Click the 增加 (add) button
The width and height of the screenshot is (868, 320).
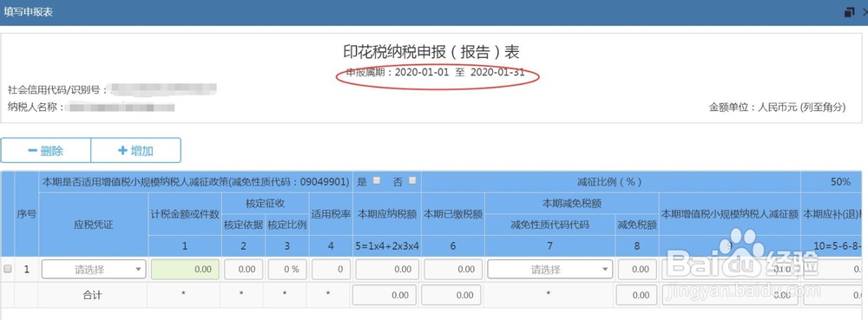point(135,150)
